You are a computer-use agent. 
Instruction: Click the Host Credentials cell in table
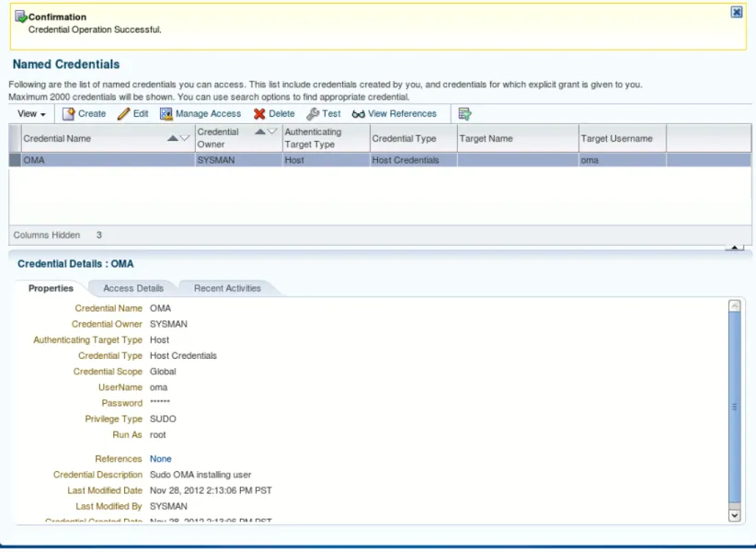click(414, 160)
